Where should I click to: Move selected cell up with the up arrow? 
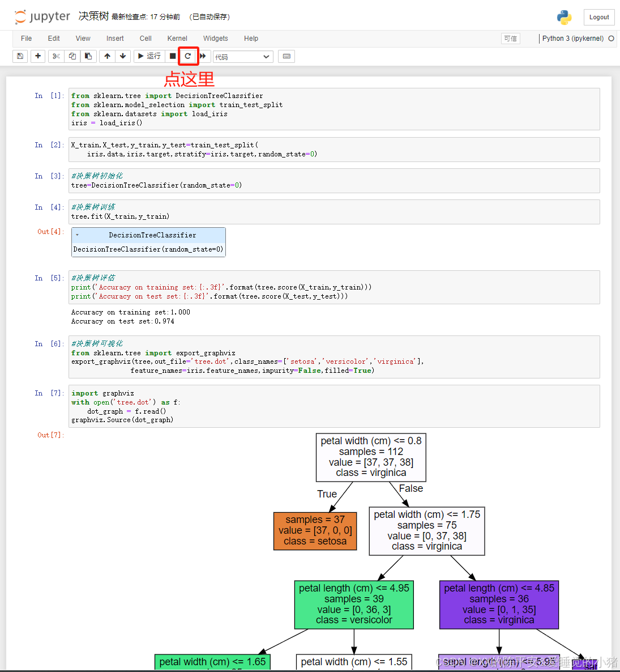[x=107, y=56]
